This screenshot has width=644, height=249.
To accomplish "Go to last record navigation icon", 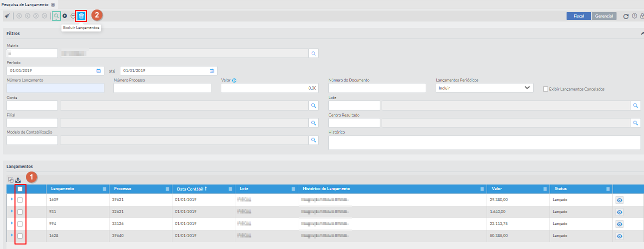I will pyautogui.click(x=44, y=16).
